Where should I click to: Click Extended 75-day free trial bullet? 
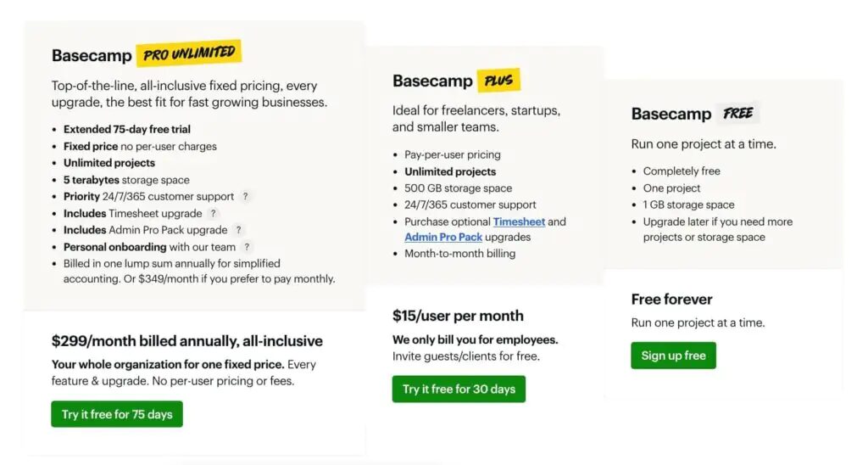coord(127,129)
